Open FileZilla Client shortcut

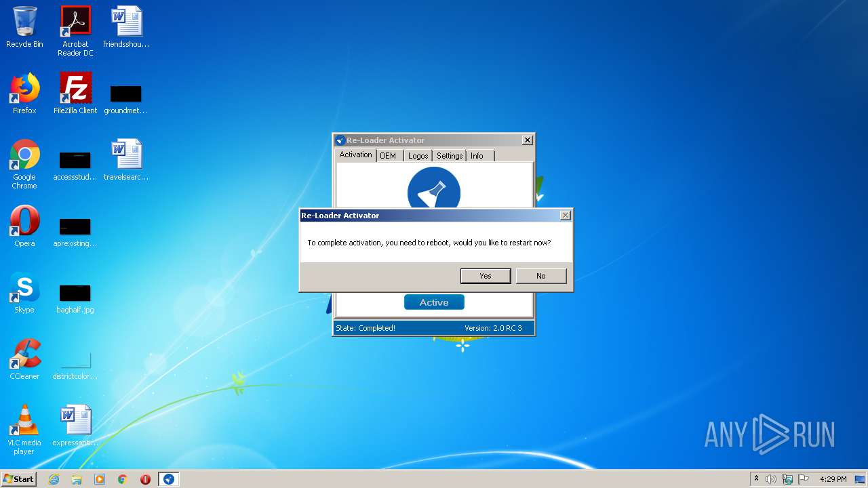click(75, 94)
